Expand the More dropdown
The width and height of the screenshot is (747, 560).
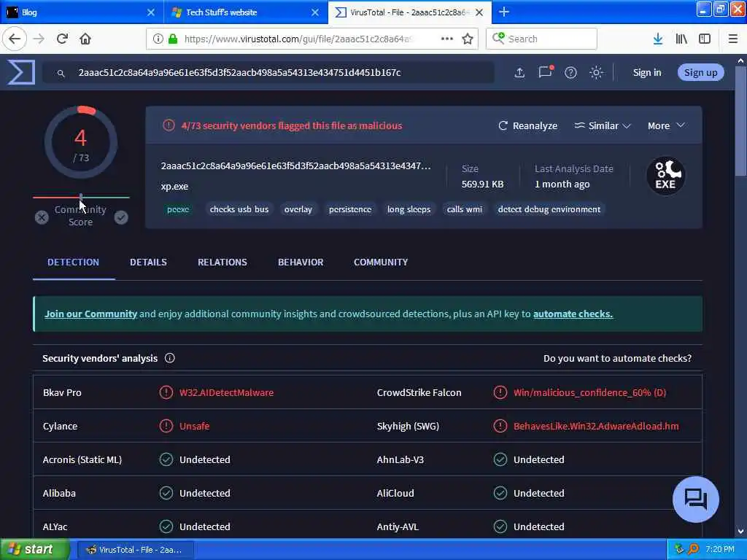point(666,125)
